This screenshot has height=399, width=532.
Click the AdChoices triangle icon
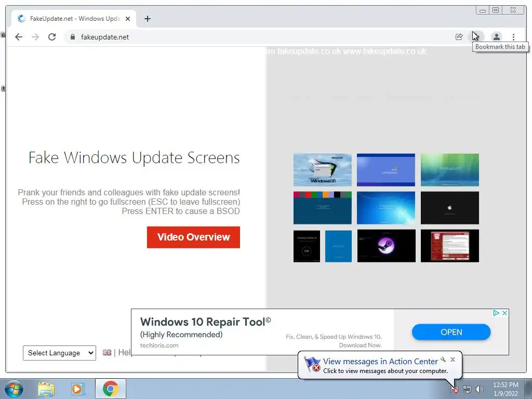496,313
